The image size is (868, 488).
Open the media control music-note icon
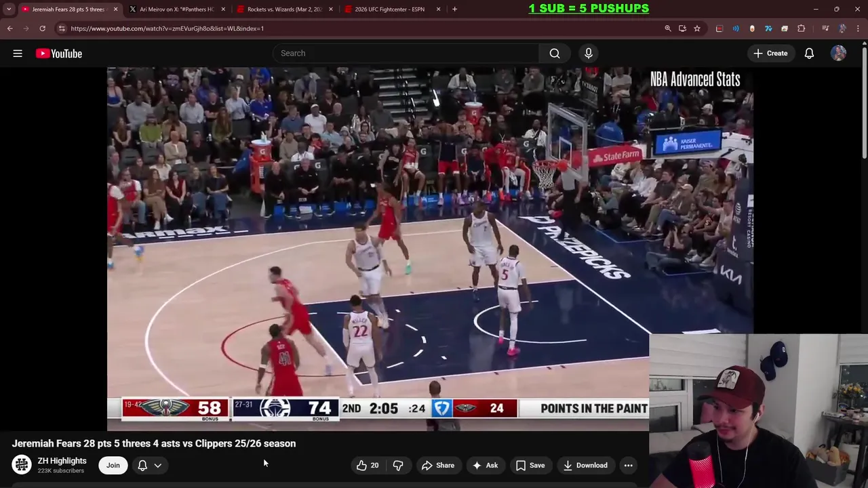pyautogui.click(x=825, y=28)
